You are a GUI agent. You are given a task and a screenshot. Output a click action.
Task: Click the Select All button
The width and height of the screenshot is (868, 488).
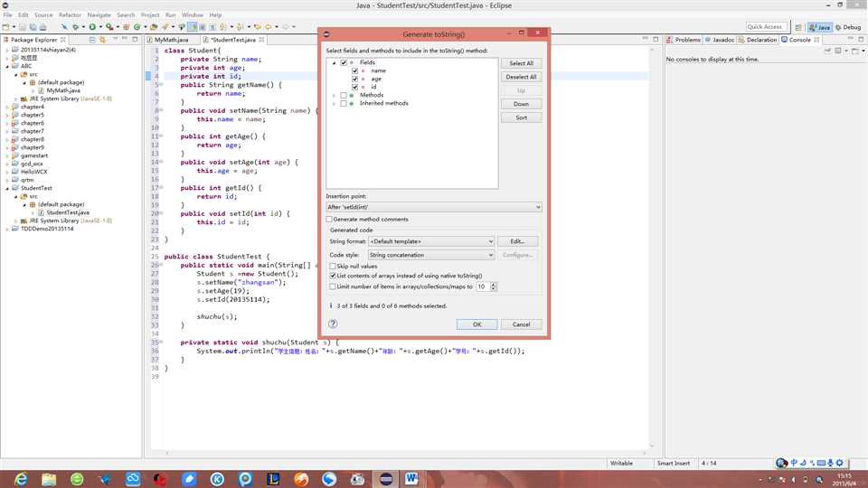point(521,63)
